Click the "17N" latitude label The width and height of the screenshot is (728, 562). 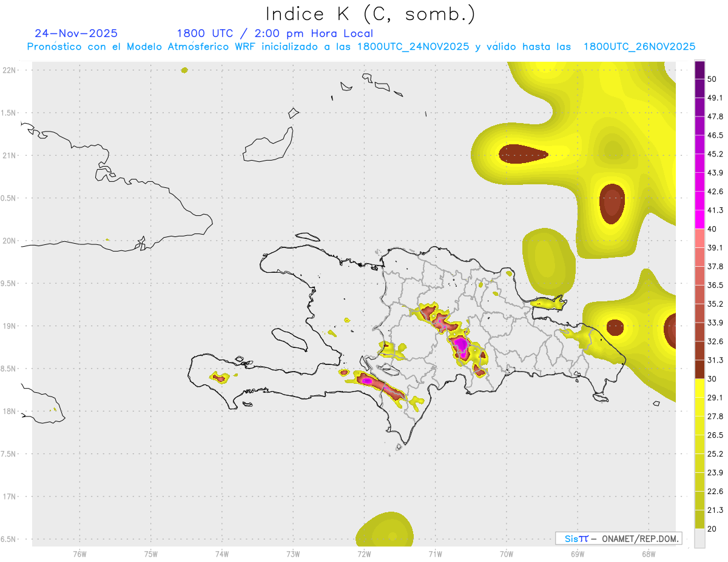[8, 497]
